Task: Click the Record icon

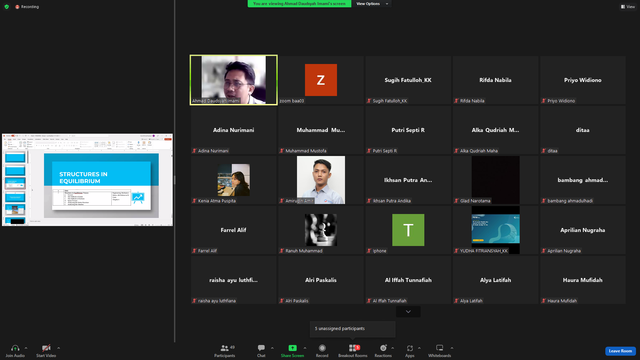Action: pyautogui.click(x=322, y=348)
